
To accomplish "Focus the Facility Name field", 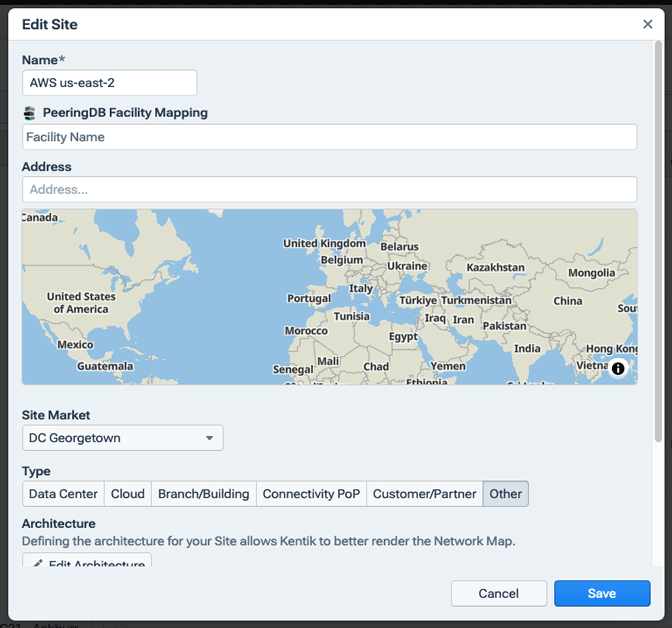I will (x=329, y=137).
